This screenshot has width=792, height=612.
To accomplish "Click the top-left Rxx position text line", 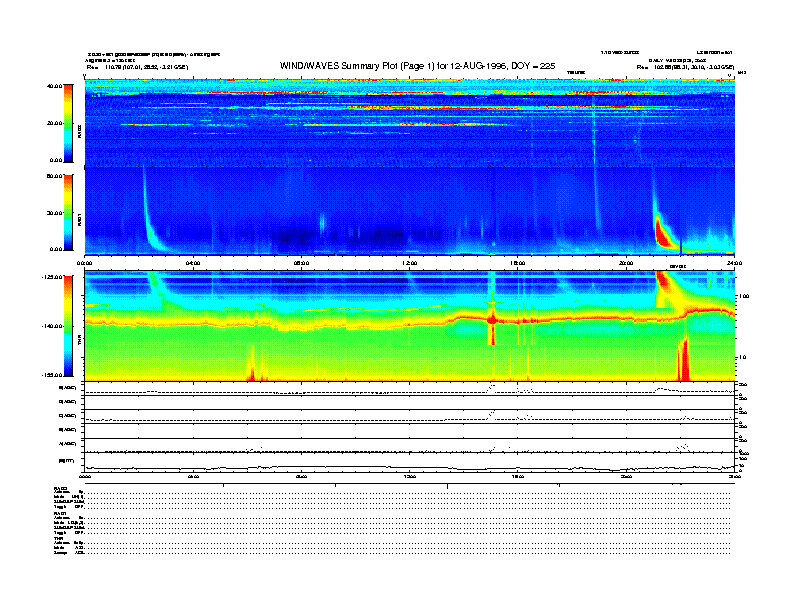I will pyautogui.click(x=137, y=67).
